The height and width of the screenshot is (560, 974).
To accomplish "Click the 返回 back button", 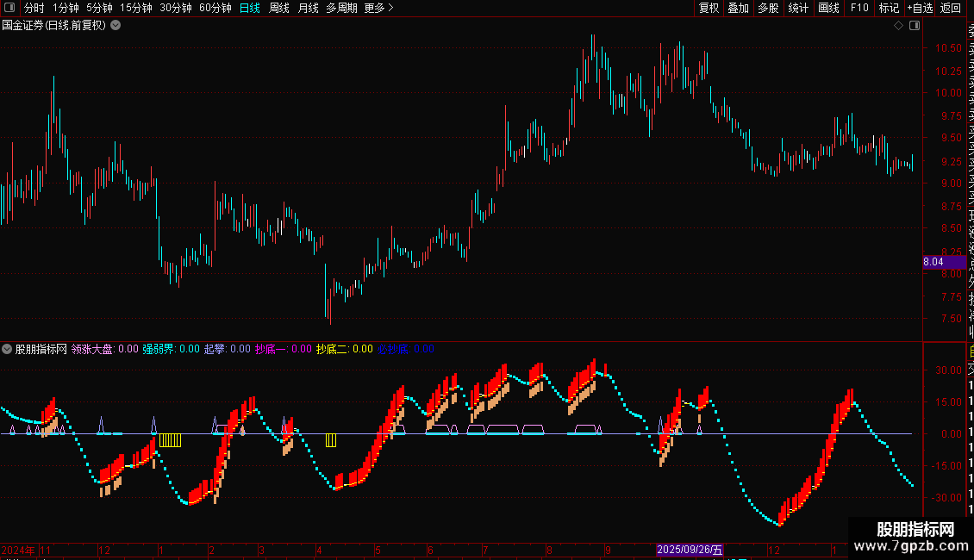I will click(951, 8).
